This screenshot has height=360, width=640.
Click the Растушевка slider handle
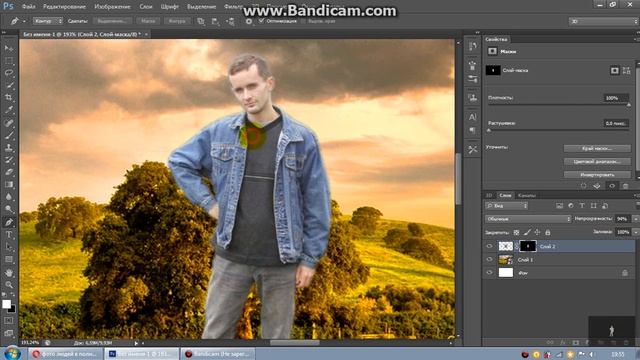pos(489,130)
